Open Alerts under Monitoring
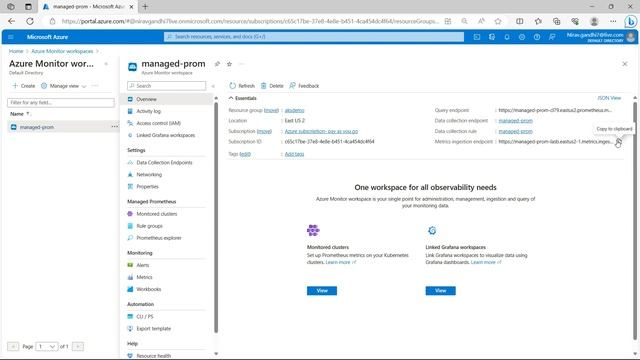 [142, 265]
